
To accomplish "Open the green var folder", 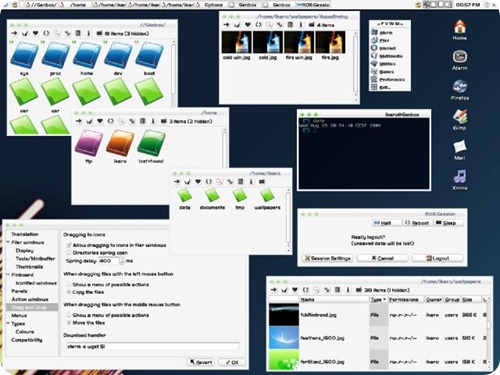I will [x=24, y=92].
